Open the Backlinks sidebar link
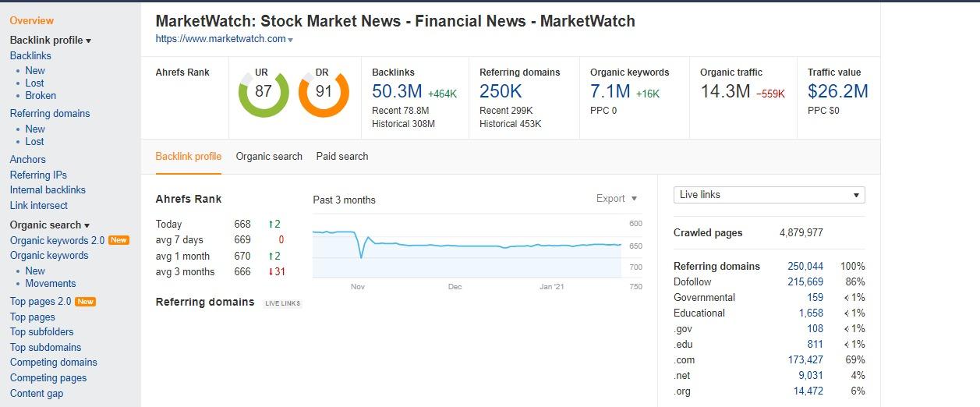This screenshot has width=980, height=407. (30, 55)
